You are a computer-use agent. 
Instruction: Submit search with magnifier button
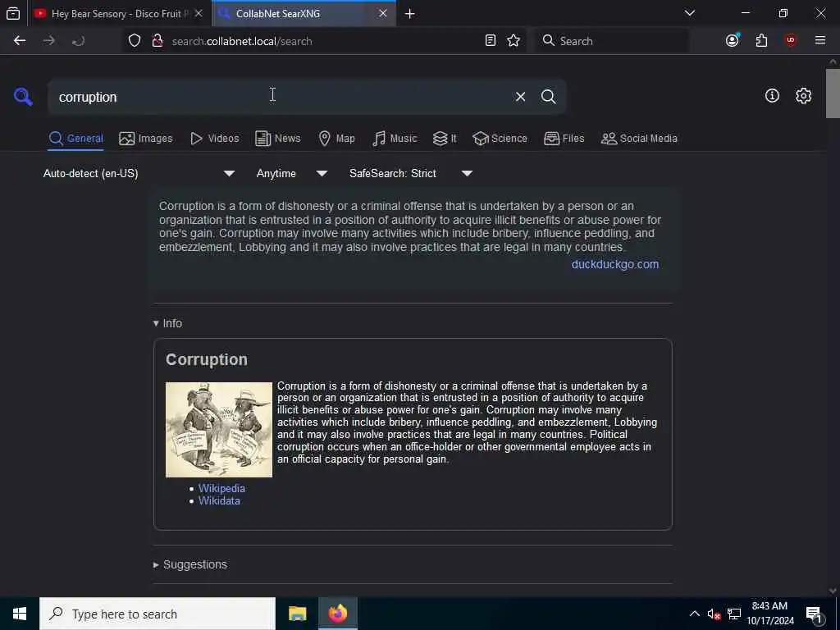548,97
